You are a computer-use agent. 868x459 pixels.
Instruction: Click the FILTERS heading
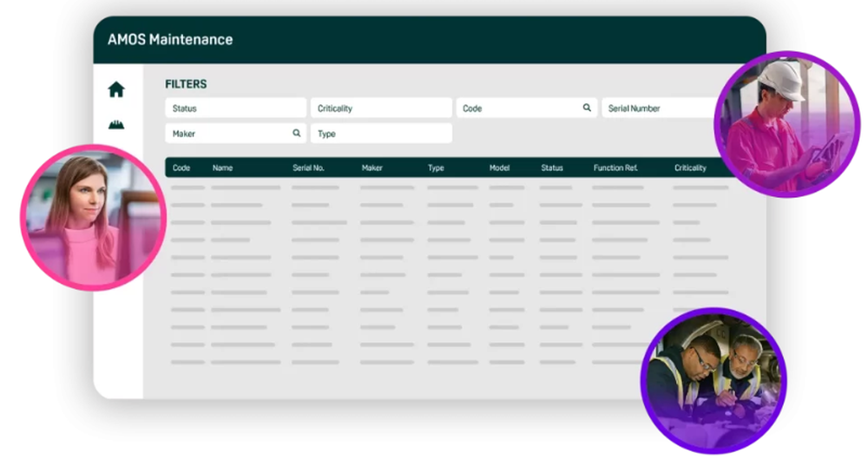pyautogui.click(x=186, y=84)
